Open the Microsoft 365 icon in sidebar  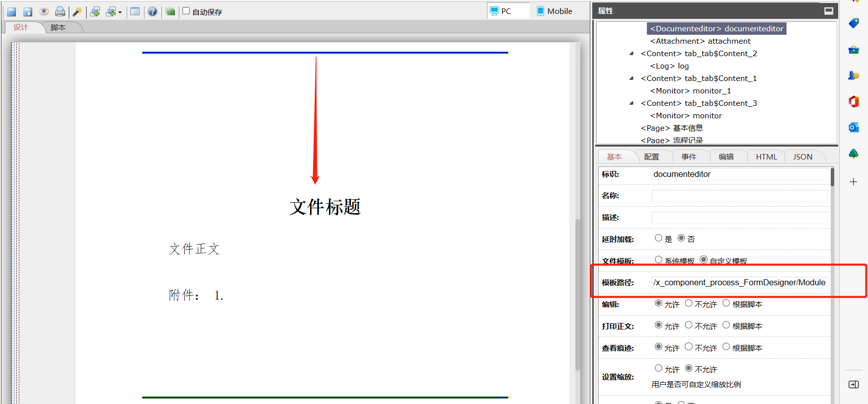[x=854, y=102]
